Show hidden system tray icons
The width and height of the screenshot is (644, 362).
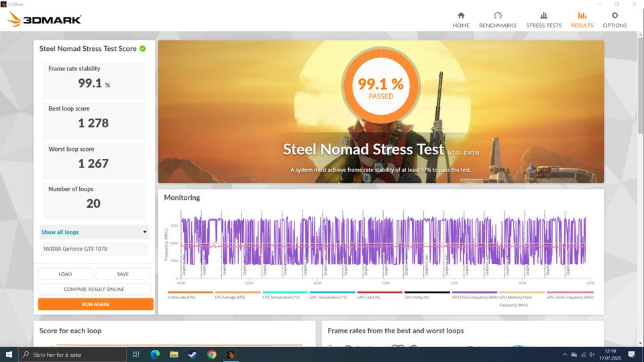pos(564,354)
